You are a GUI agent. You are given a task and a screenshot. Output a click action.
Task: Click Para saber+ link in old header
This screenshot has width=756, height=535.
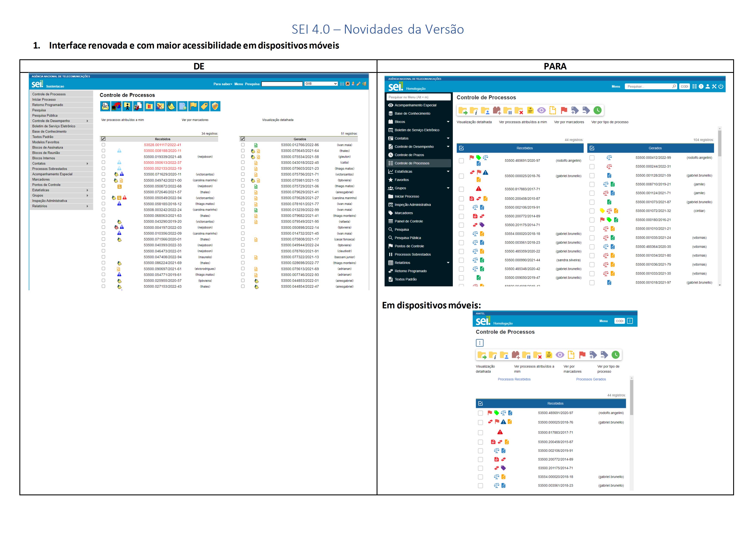(x=223, y=84)
